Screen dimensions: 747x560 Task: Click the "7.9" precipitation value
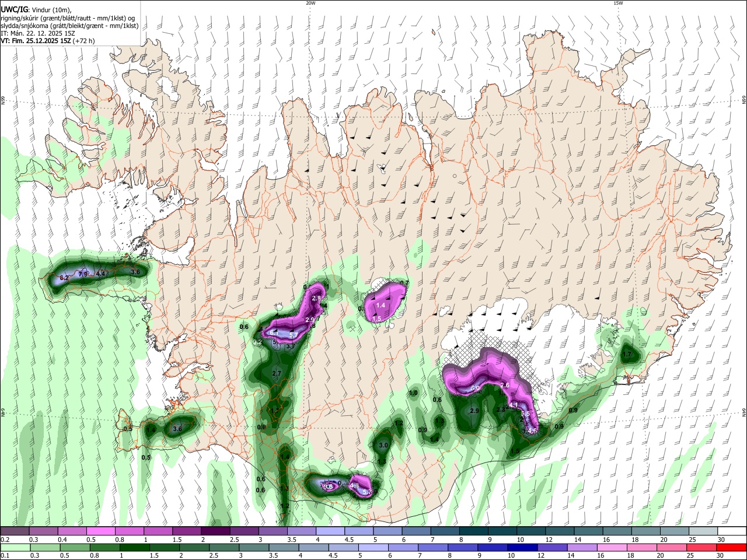pyautogui.click(x=83, y=274)
